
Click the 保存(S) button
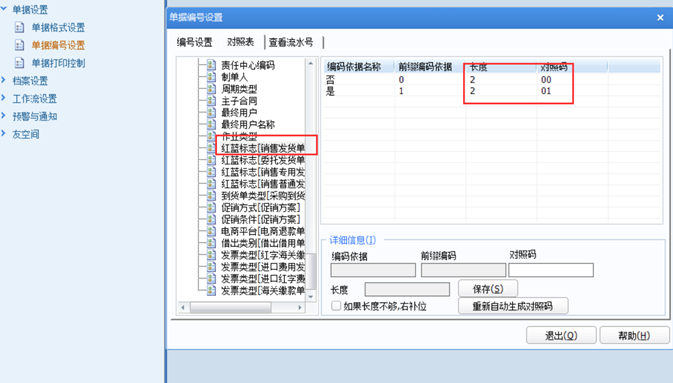(488, 289)
